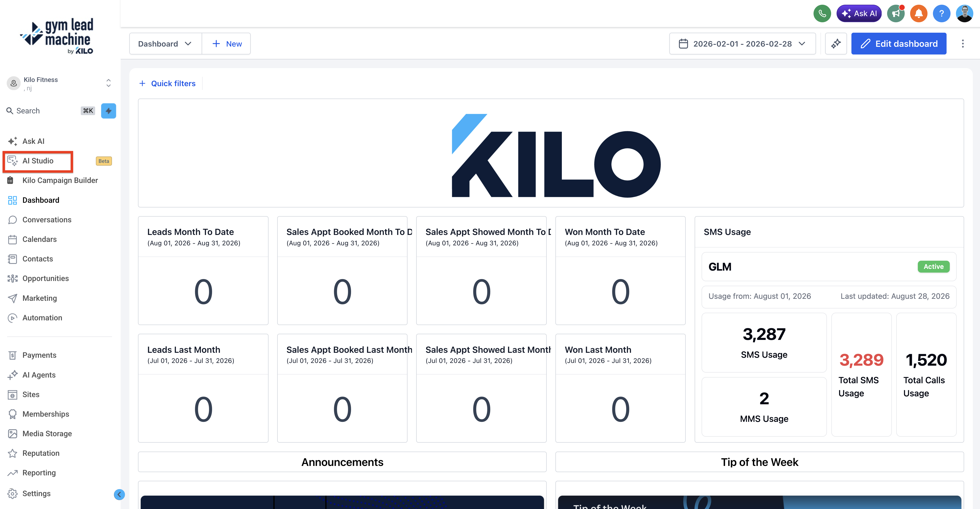The image size is (980, 509).
Task: Click the Edit dashboard button
Action: (x=898, y=44)
